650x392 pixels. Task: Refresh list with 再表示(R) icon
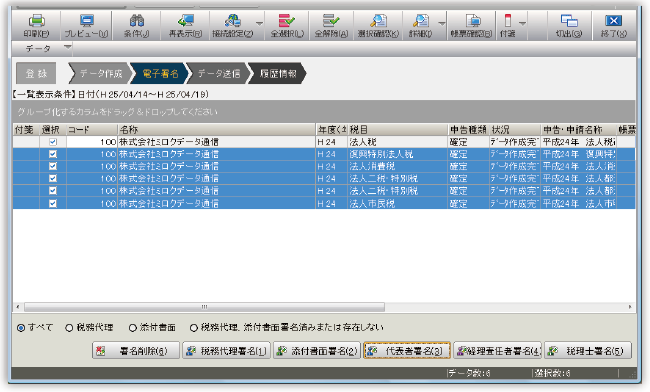tap(185, 21)
